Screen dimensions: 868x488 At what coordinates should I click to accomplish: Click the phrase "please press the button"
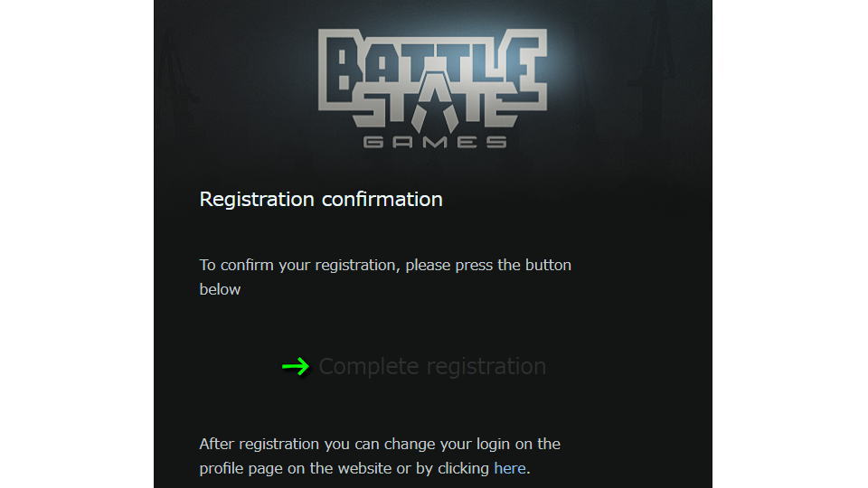488,265
